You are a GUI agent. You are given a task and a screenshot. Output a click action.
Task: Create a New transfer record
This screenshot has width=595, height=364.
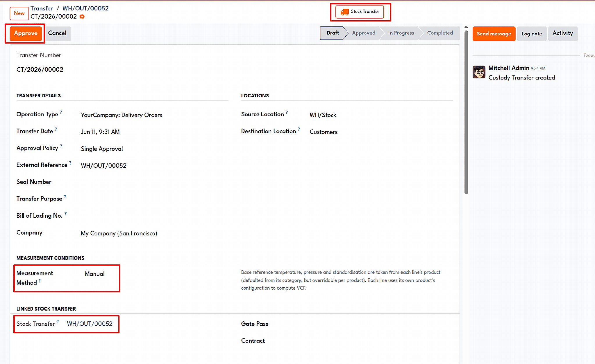tap(19, 13)
